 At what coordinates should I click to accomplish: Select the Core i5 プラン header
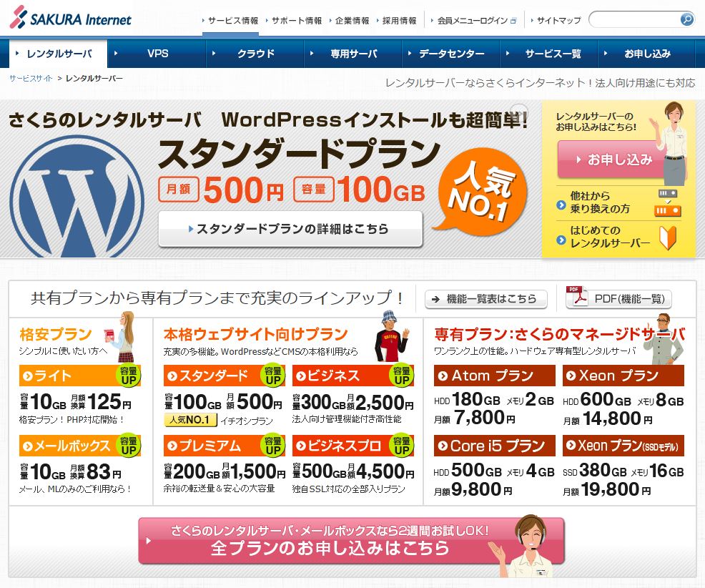click(x=495, y=446)
